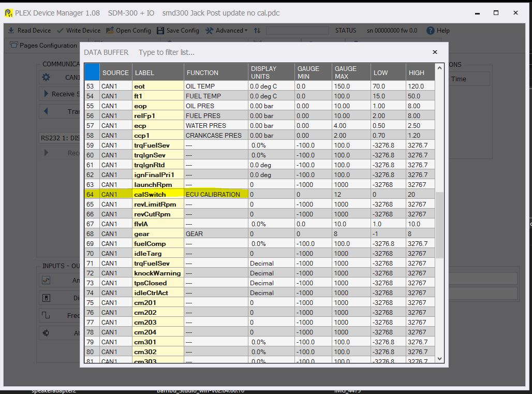Click the CAN1 gear settings icon
The width and height of the screenshot is (532, 394).
[46, 77]
